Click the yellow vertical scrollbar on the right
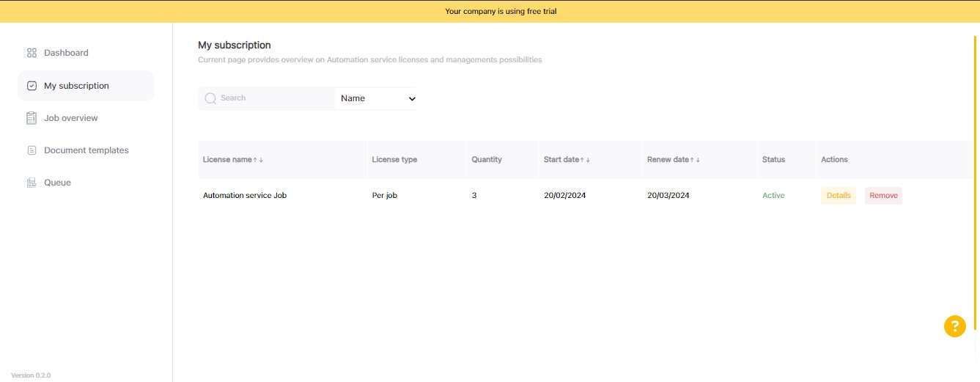This screenshot has height=382, width=980. point(976,183)
